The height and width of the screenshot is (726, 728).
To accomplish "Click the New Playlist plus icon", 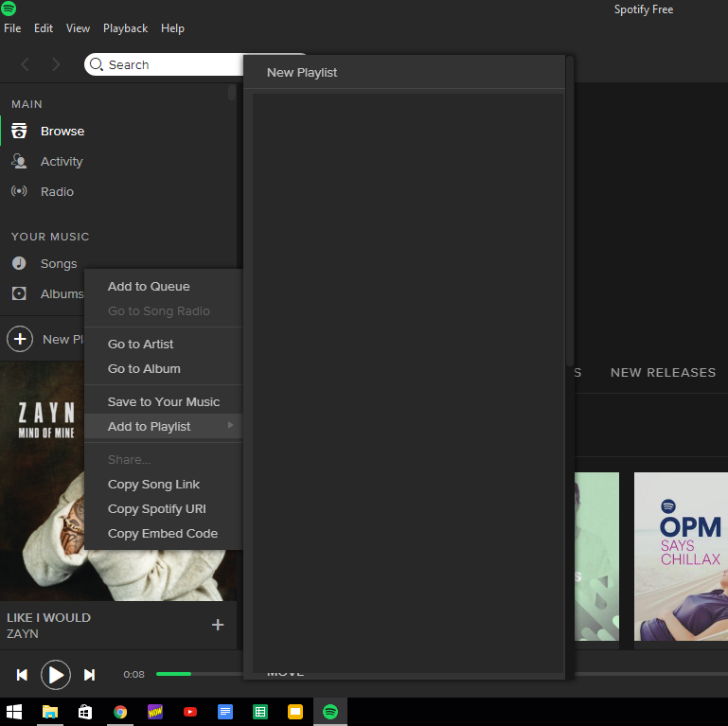I will tap(20, 339).
